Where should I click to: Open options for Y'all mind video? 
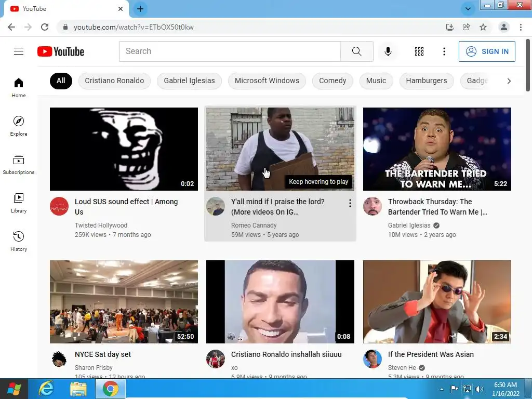pos(350,203)
